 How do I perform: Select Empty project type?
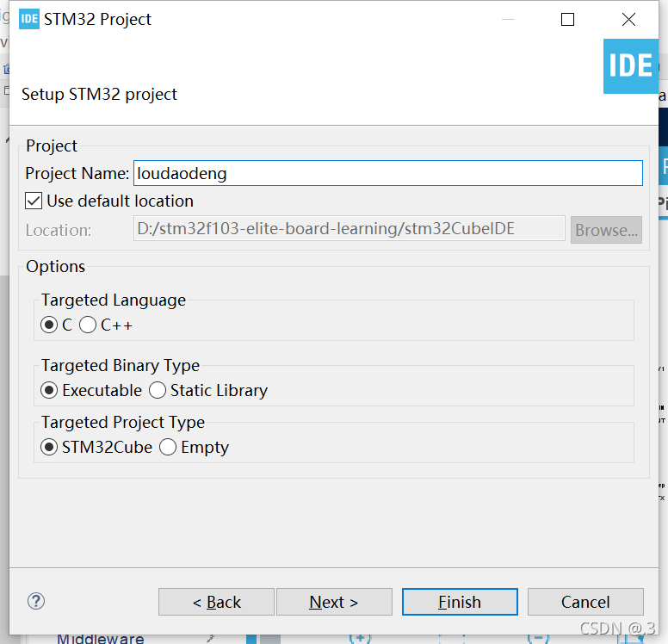[x=168, y=447]
